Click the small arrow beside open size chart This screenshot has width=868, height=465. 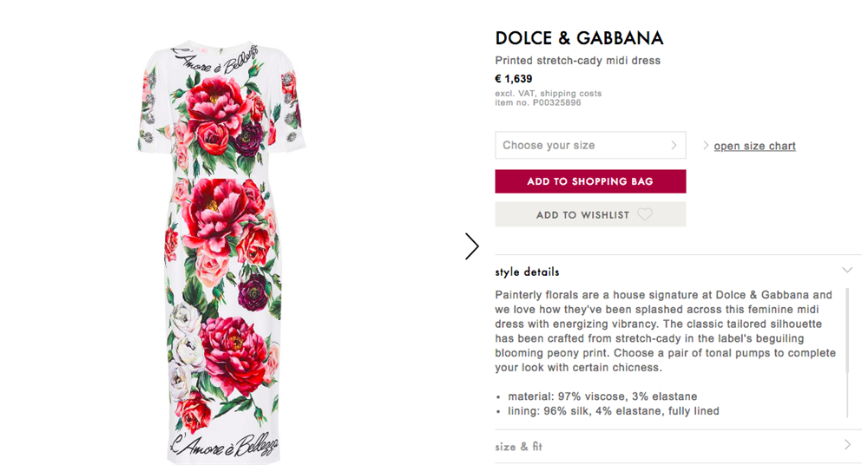point(706,146)
